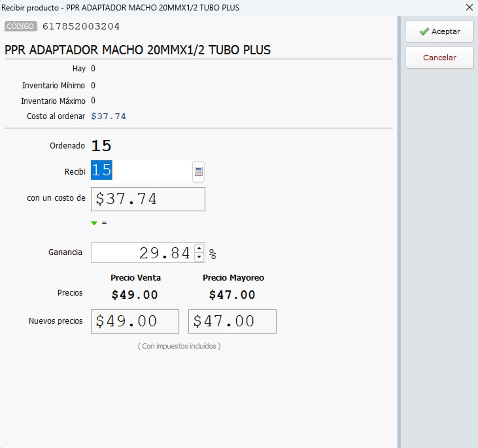This screenshot has width=478, height=448.
Task: Cancel receiving the product
Action: (x=439, y=58)
